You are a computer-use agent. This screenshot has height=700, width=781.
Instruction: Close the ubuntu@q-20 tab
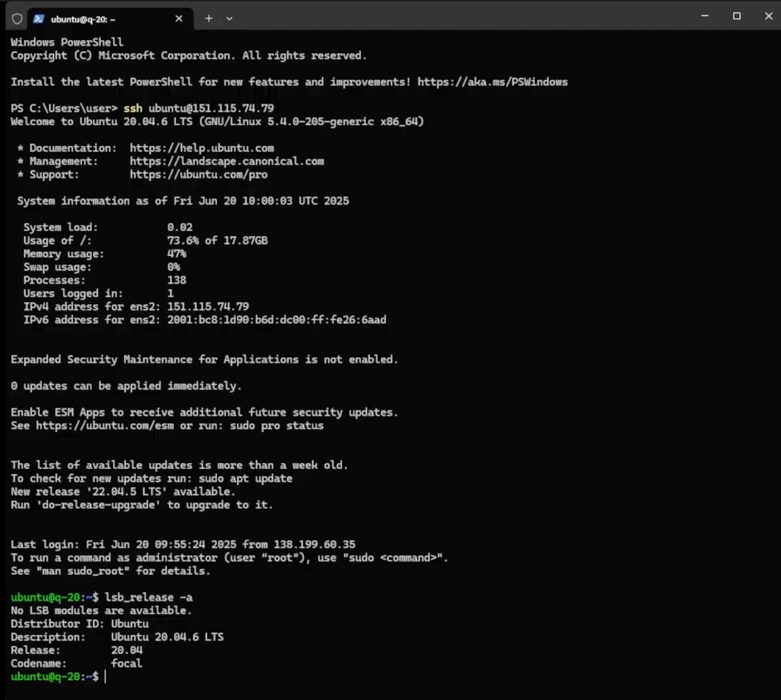[x=179, y=19]
